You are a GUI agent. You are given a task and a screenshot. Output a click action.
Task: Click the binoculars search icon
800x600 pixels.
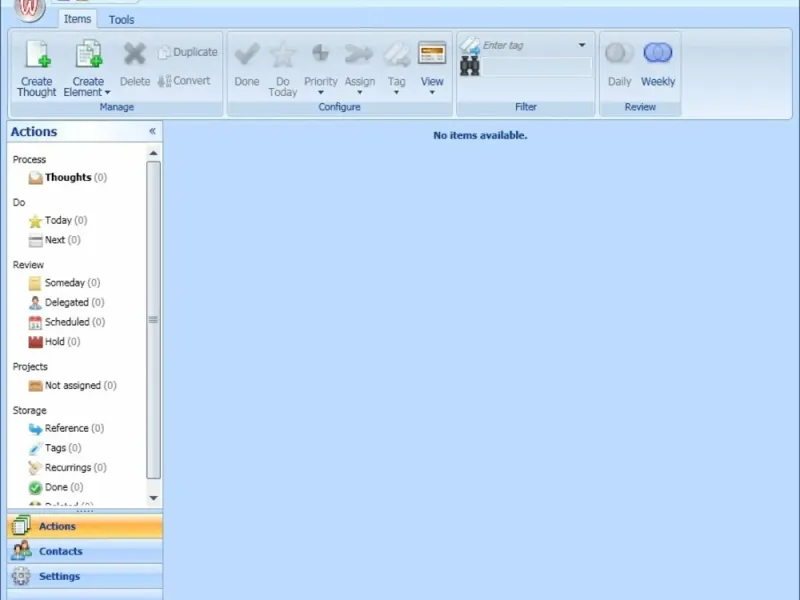[x=469, y=66]
